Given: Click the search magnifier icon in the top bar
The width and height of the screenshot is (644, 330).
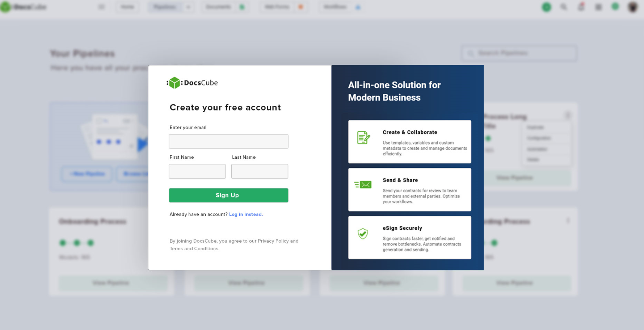Looking at the screenshot, I should 564,7.
